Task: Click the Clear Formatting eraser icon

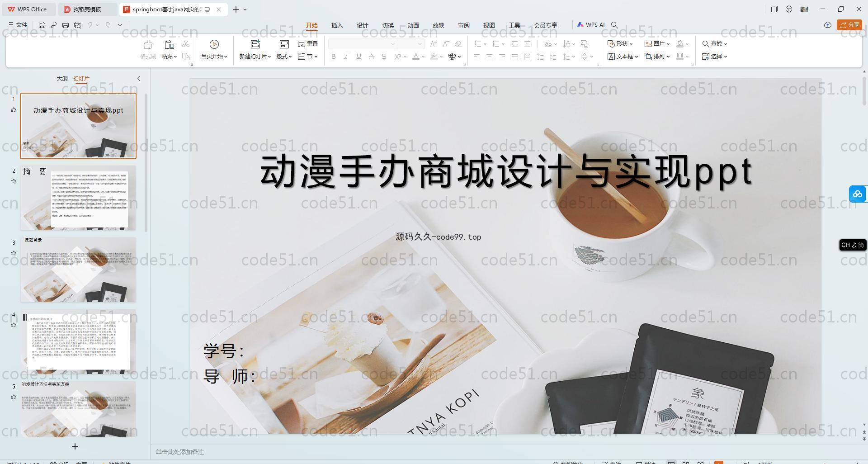Action: click(458, 44)
